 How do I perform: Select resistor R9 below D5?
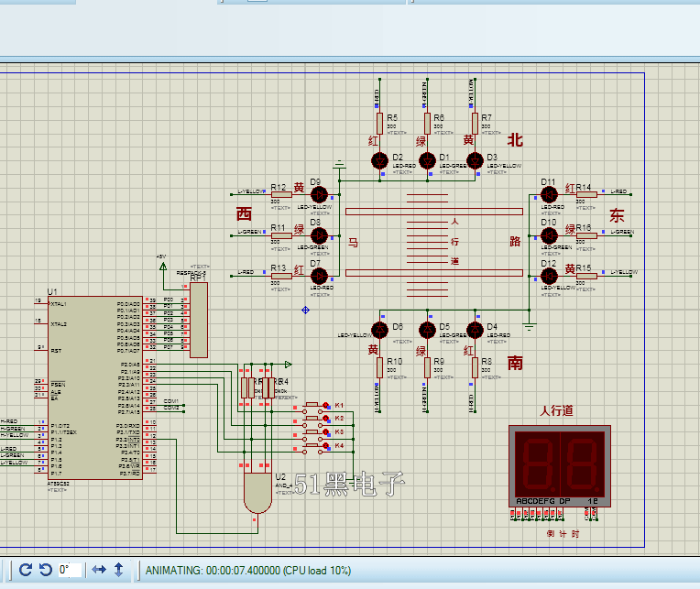(x=427, y=367)
